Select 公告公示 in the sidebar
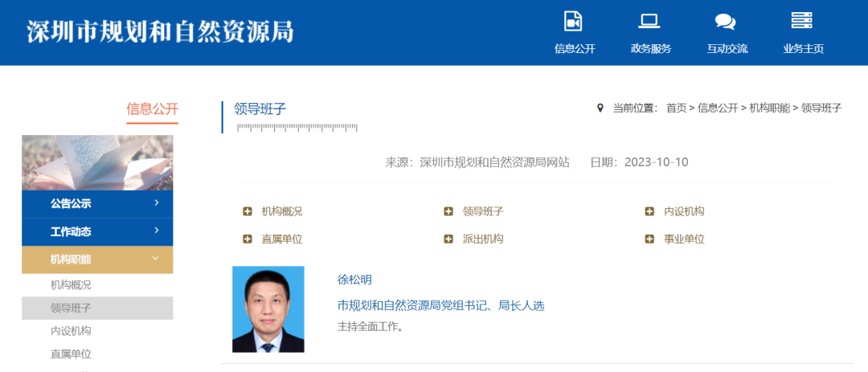This screenshot has height=372, width=868. (97, 204)
